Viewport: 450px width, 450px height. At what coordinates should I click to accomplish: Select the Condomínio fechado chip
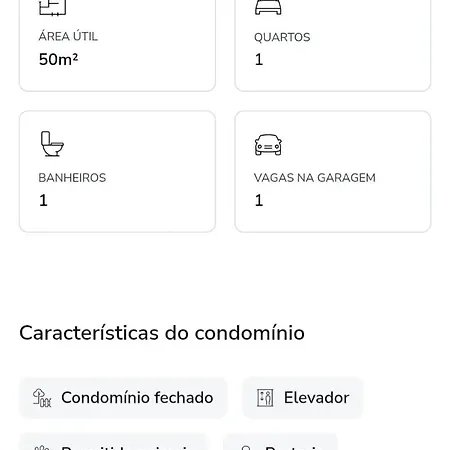[x=124, y=398]
